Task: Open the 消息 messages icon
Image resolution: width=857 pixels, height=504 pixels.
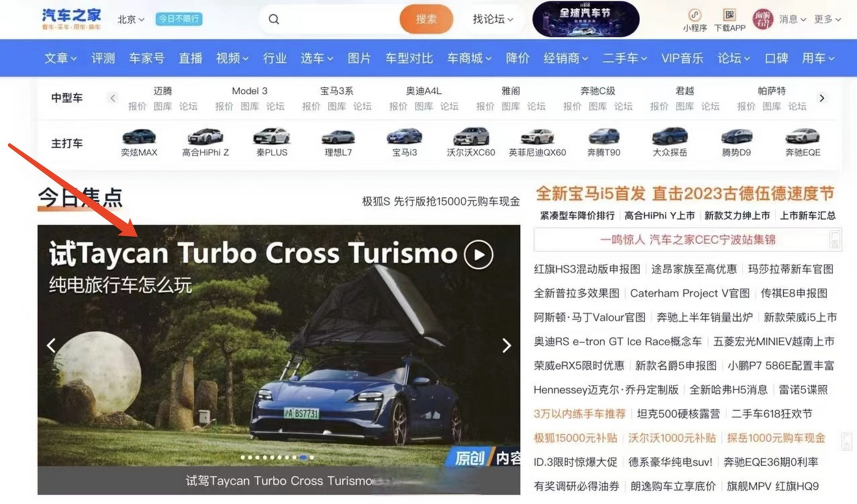Action: tap(789, 19)
